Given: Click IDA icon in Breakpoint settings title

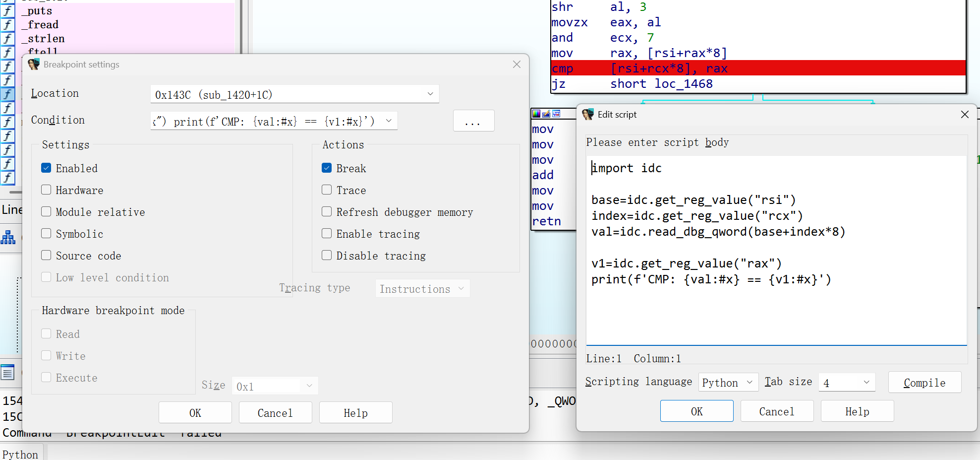Looking at the screenshot, I should click(34, 65).
